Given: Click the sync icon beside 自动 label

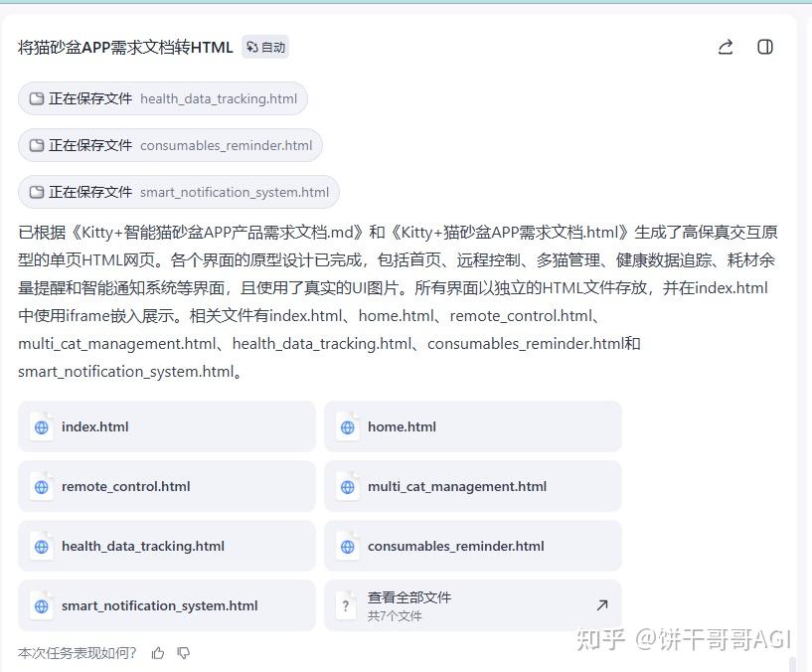Looking at the screenshot, I should click(x=251, y=47).
